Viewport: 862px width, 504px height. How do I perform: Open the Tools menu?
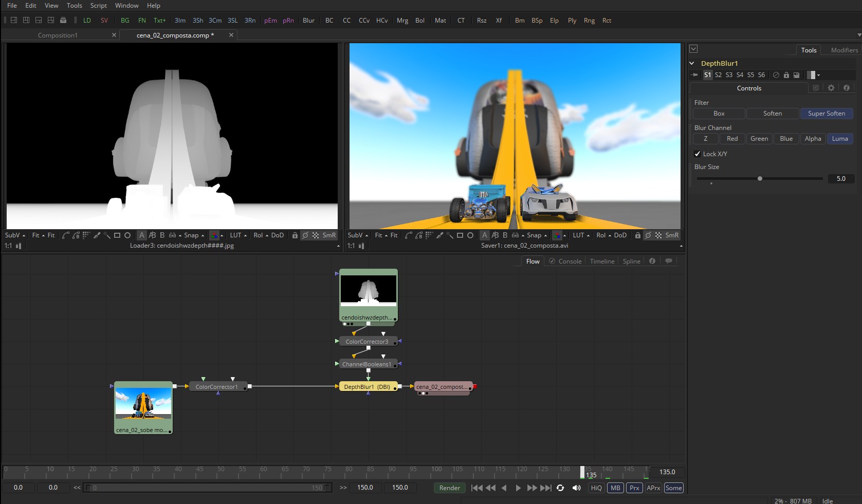coord(75,5)
